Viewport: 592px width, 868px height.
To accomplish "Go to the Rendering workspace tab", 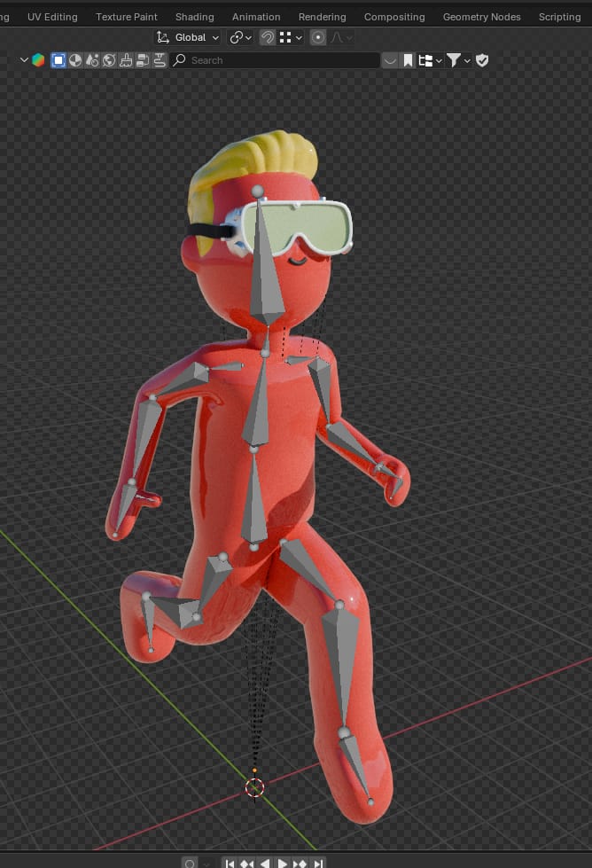I will tap(322, 17).
